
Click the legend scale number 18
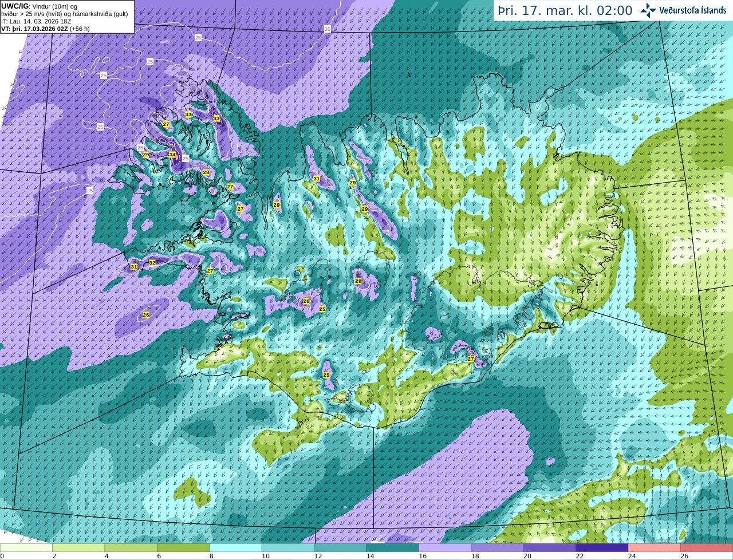(x=475, y=556)
